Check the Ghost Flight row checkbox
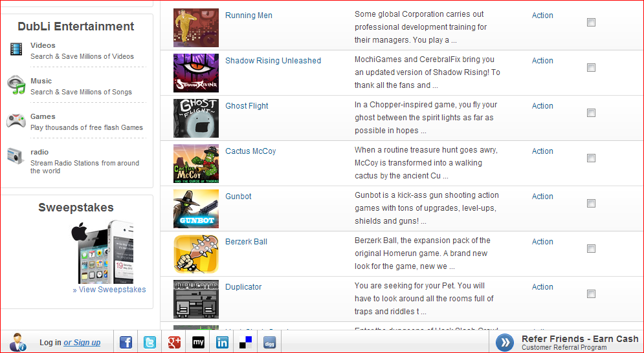This screenshot has height=353, width=644. tap(591, 113)
